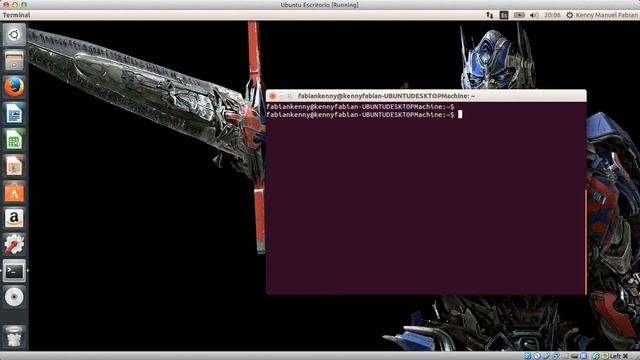640x360 pixels.
Task: Open the sound volume indicator
Action: pos(534,15)
